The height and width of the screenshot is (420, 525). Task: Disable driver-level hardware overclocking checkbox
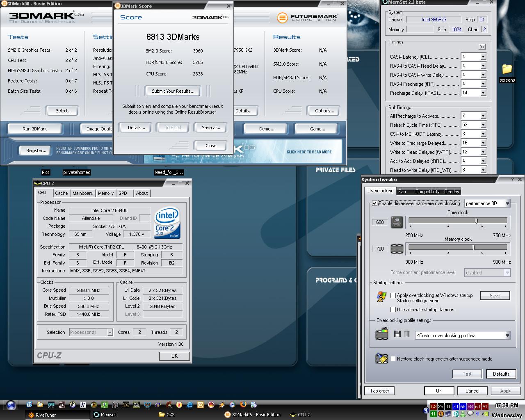click(x=375, y=203)
